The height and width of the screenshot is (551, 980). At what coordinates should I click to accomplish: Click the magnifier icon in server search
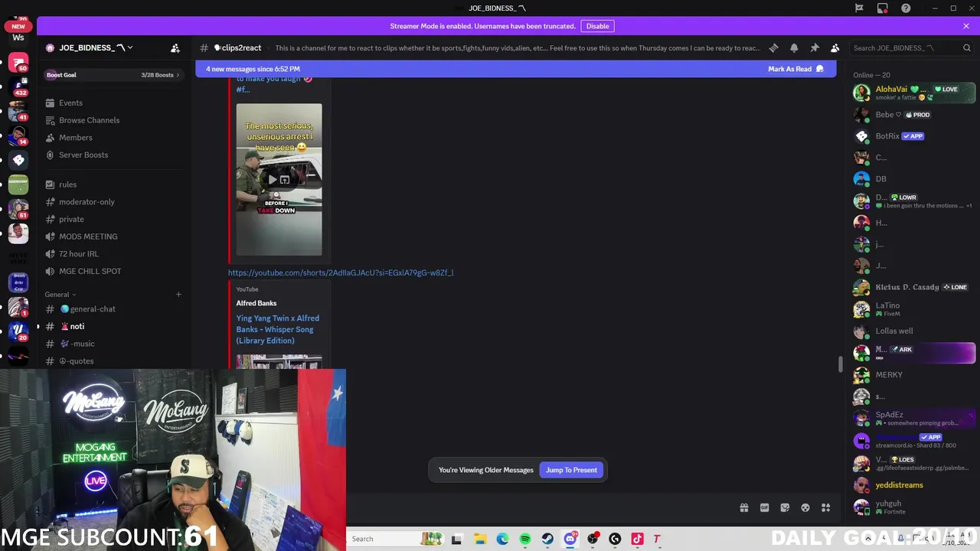click(967, 47)
